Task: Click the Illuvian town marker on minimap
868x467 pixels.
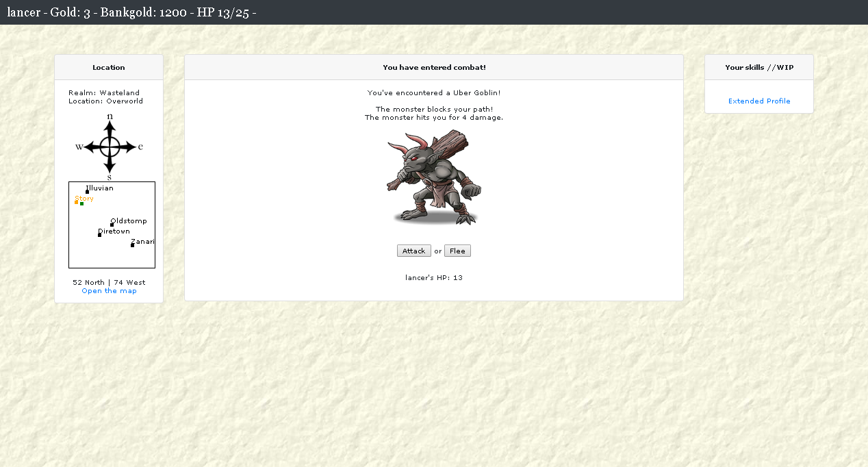Action: [87, 192]
